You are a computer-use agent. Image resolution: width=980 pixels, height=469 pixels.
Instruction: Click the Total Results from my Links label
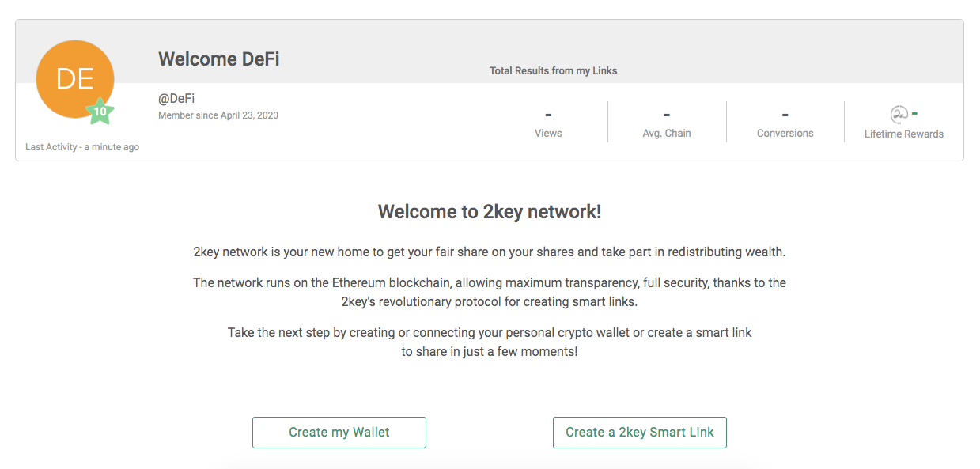point(553,71)
